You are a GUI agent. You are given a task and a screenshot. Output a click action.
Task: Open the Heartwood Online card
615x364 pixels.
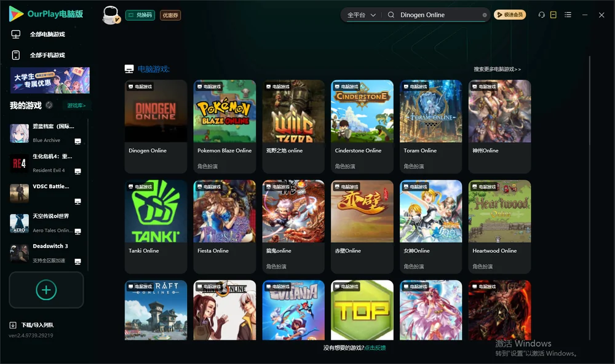click(499, 227)
